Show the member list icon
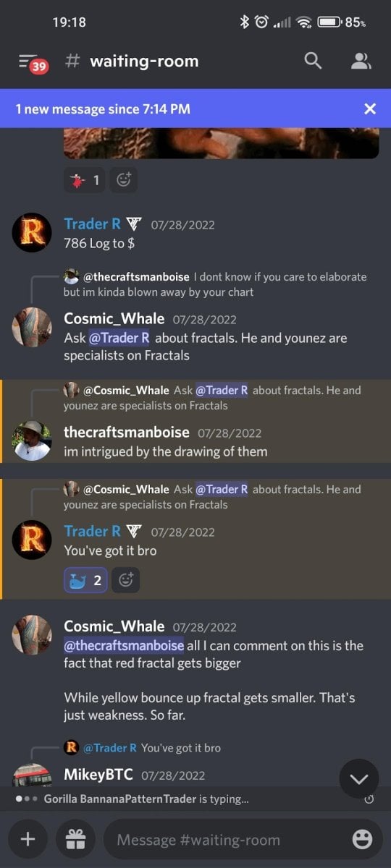391x868 pixels. [x=361, y=61]
